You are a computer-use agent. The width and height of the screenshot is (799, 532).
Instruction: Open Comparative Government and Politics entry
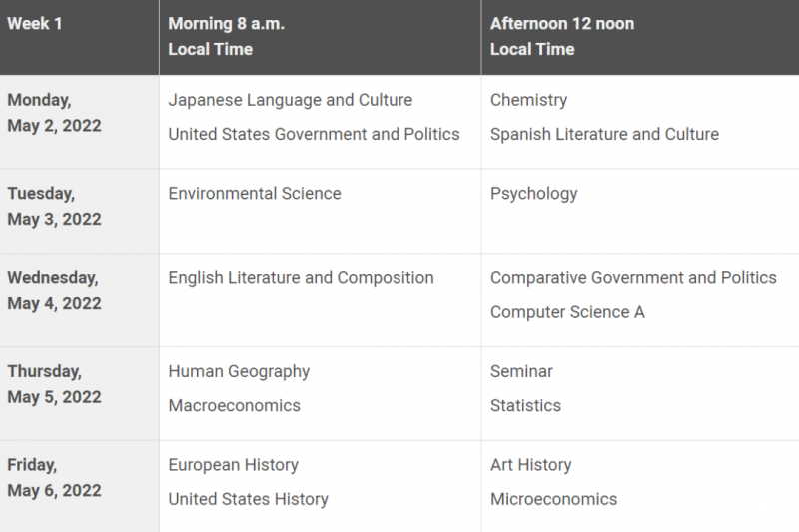(x=633, y=278)
